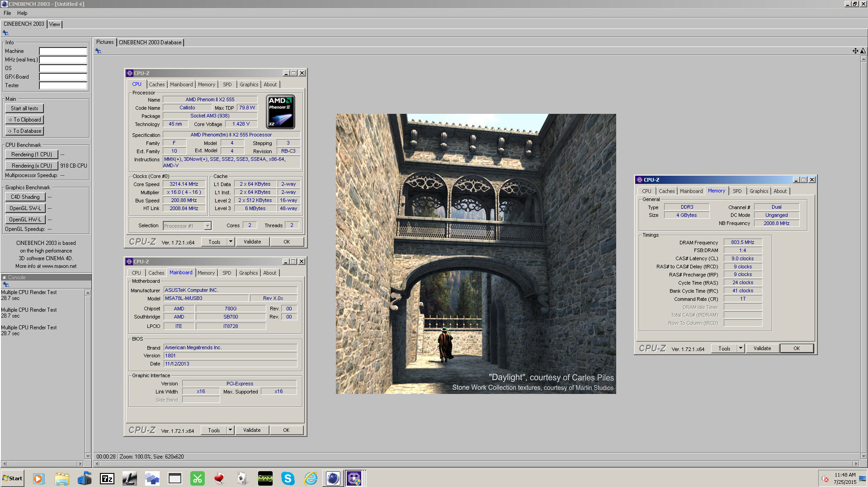Click into the Tester input field

click(63, 85)
